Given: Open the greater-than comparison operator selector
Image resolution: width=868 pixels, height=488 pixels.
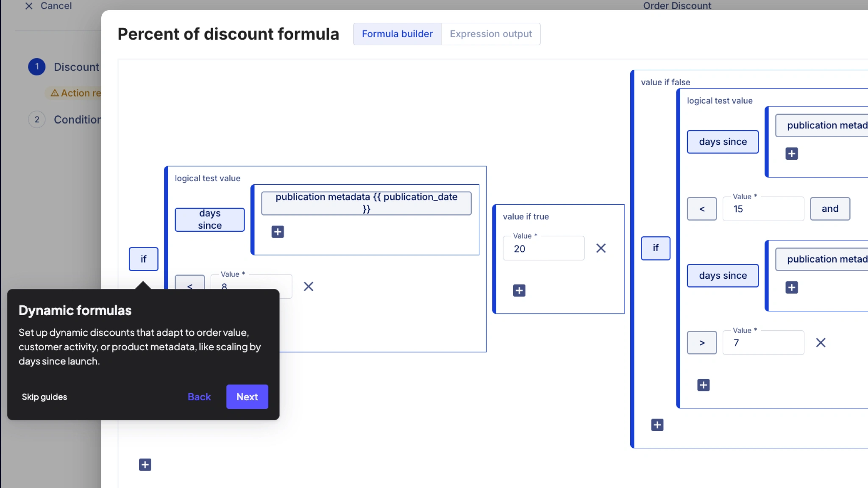Looking at the screenshot, I should tap(701, 343).
